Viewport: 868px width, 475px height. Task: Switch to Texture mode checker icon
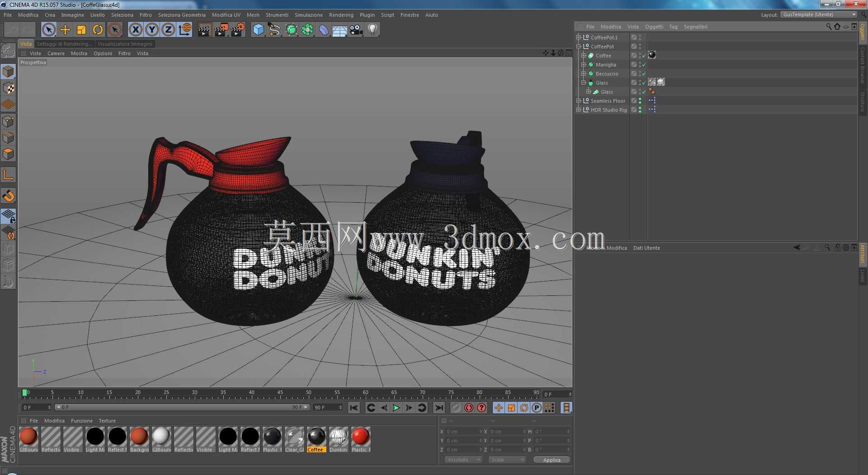8,88
